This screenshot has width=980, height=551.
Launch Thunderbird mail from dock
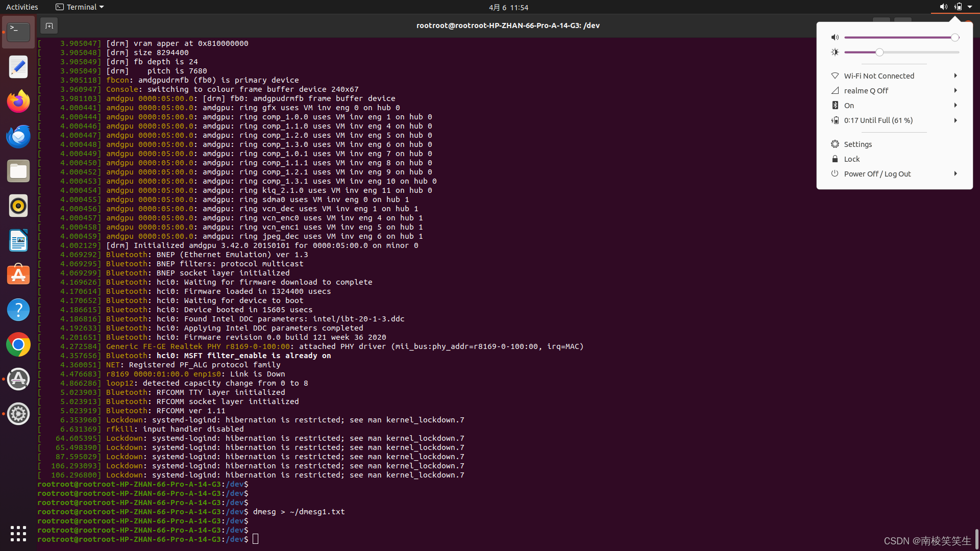[18, 136]
